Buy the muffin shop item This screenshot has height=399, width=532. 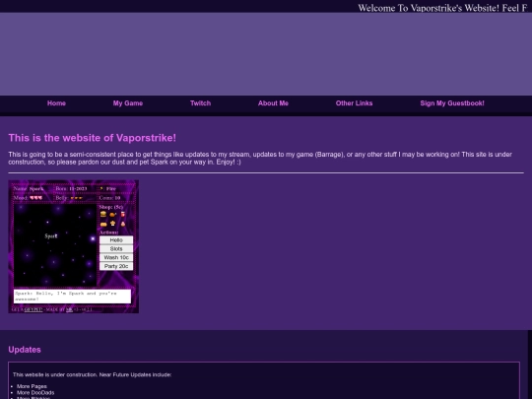pos(113,224)
